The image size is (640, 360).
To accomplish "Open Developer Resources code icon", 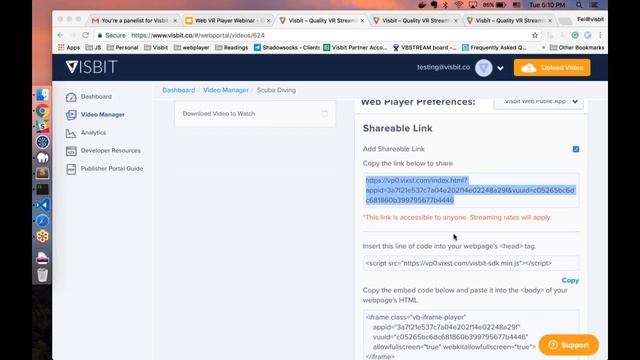I will (x=71, y=151).
